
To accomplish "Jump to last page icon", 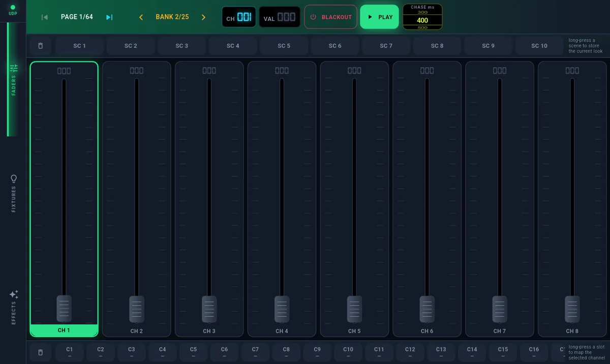I will click(109, 17).
